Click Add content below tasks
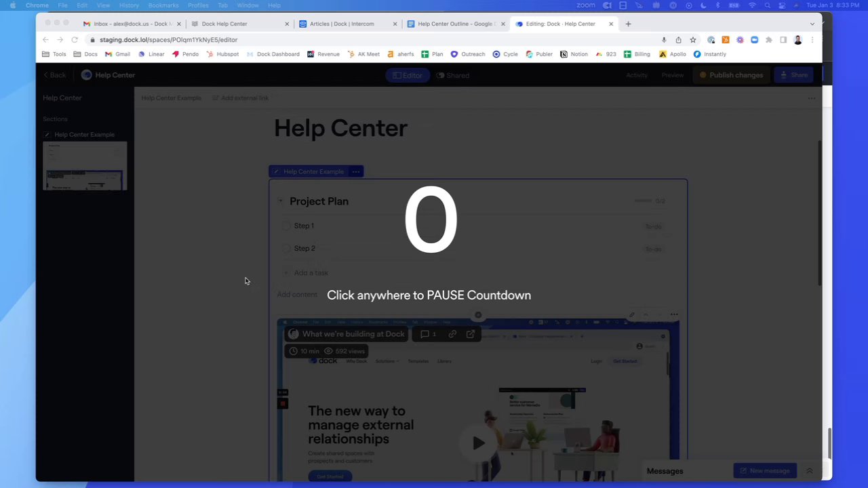The height and width of the screenshot is (488, 868). click(x=297, y=295)
